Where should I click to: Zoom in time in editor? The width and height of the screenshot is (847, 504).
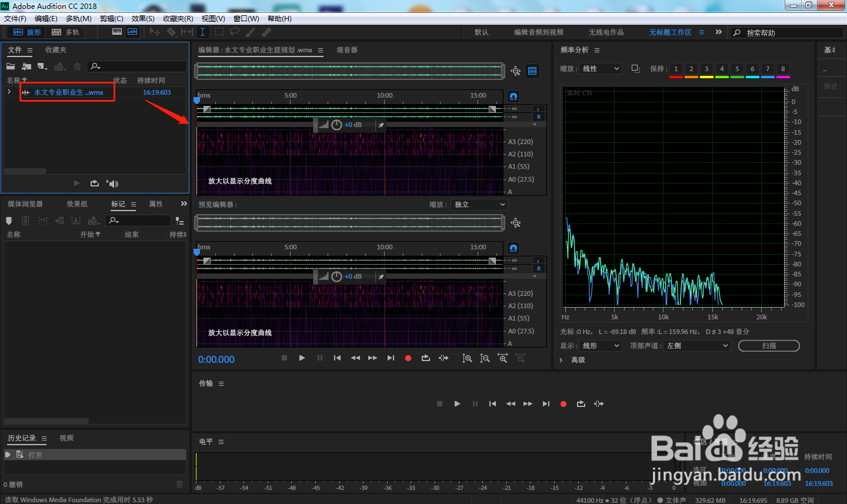click(503, 358)
